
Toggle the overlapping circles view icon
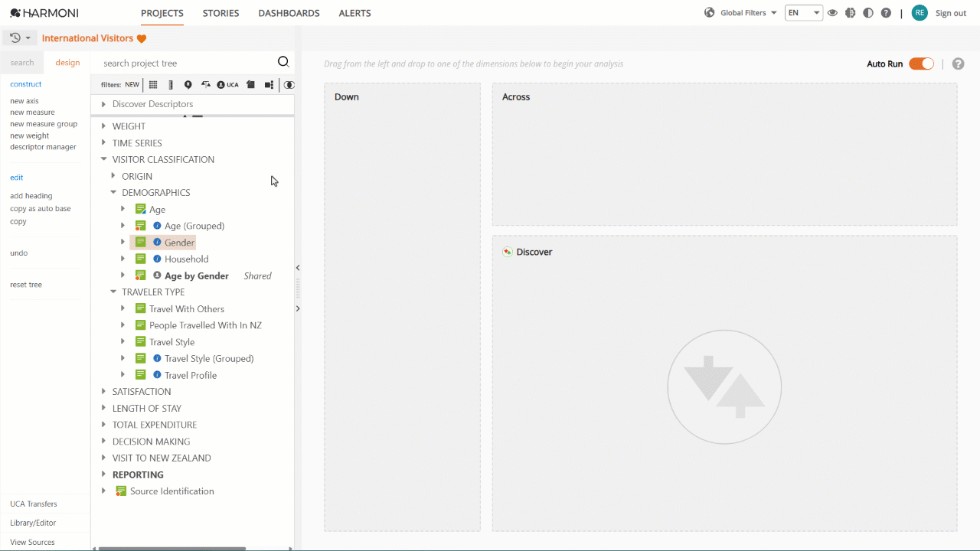(x=289, y=85)
